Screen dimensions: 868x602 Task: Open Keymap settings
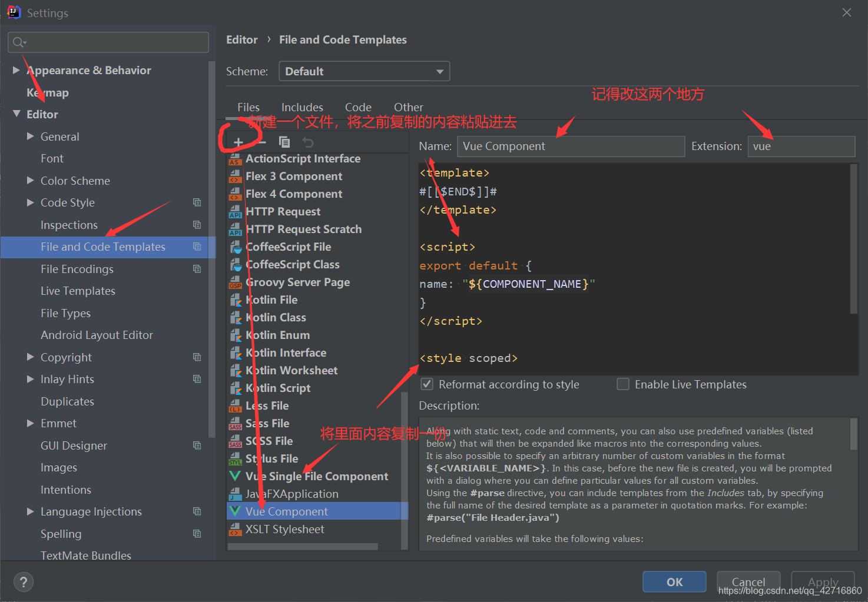(48, 92)
